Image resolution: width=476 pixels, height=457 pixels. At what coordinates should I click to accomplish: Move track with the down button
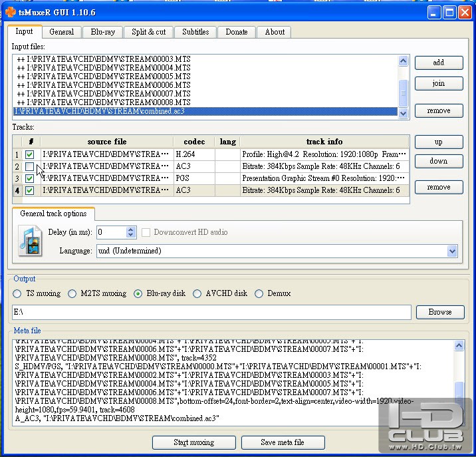(439, 161)
